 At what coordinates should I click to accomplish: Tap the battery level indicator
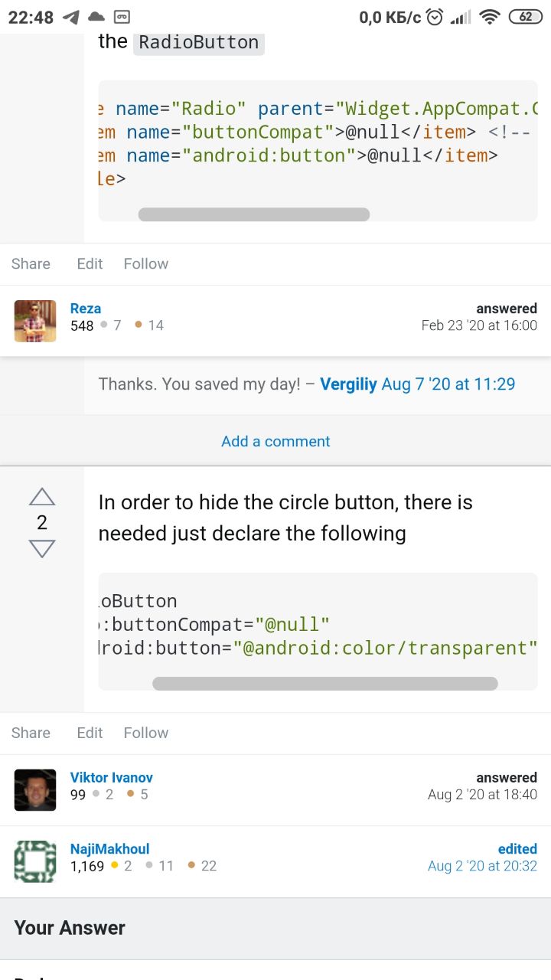525,17
